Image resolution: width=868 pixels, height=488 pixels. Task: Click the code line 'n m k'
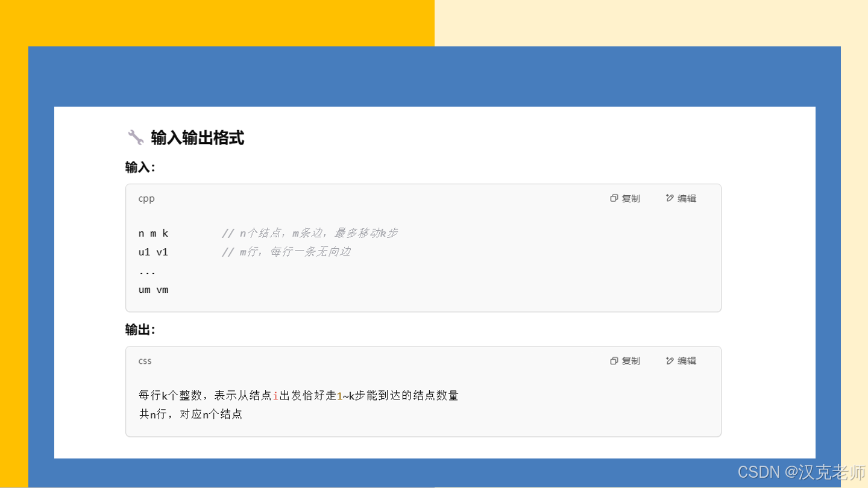pos(153,233)
